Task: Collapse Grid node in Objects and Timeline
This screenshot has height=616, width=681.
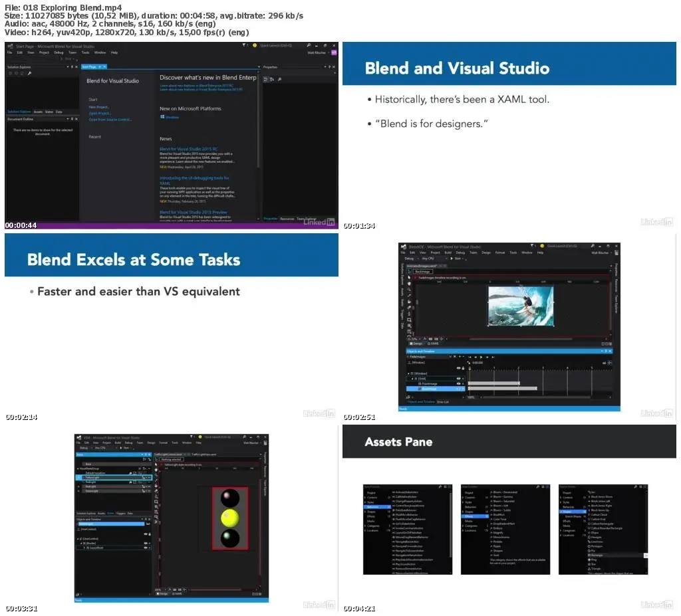Action: [x=412, y=379]
